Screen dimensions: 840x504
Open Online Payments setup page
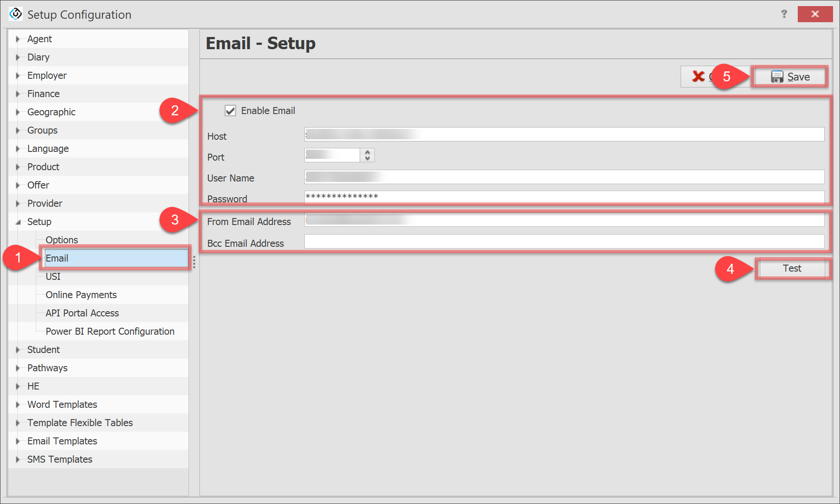point(81,295)
